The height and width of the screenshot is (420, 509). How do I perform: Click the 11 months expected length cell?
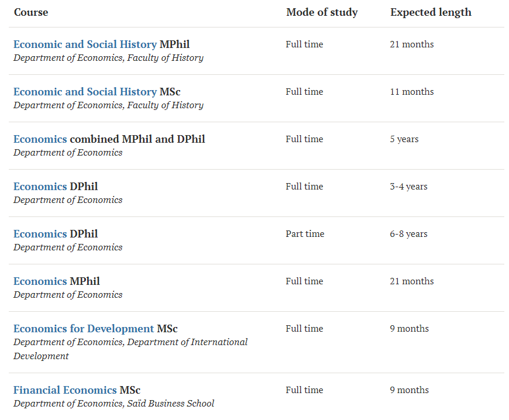[x=412, y=91]
